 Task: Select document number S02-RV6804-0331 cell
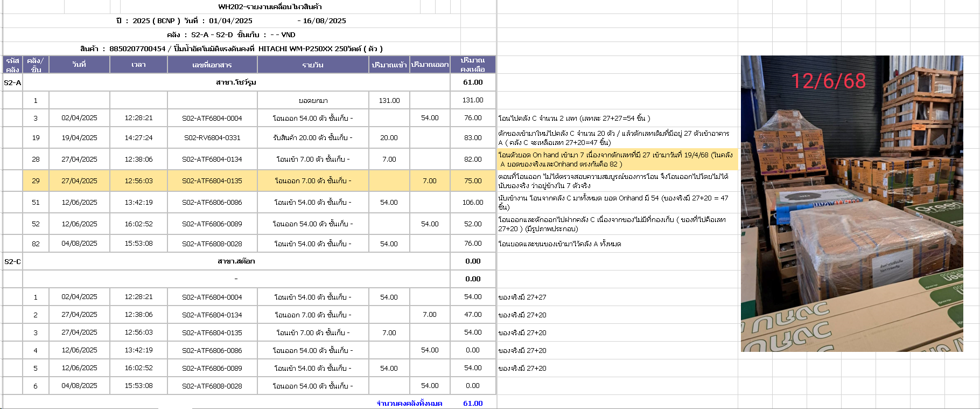click(x=212, y=138)
